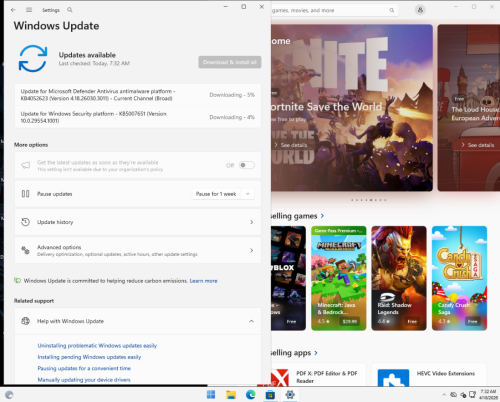Collapse Help with Windows Update section
500x402 pixels.
(252, 321)
